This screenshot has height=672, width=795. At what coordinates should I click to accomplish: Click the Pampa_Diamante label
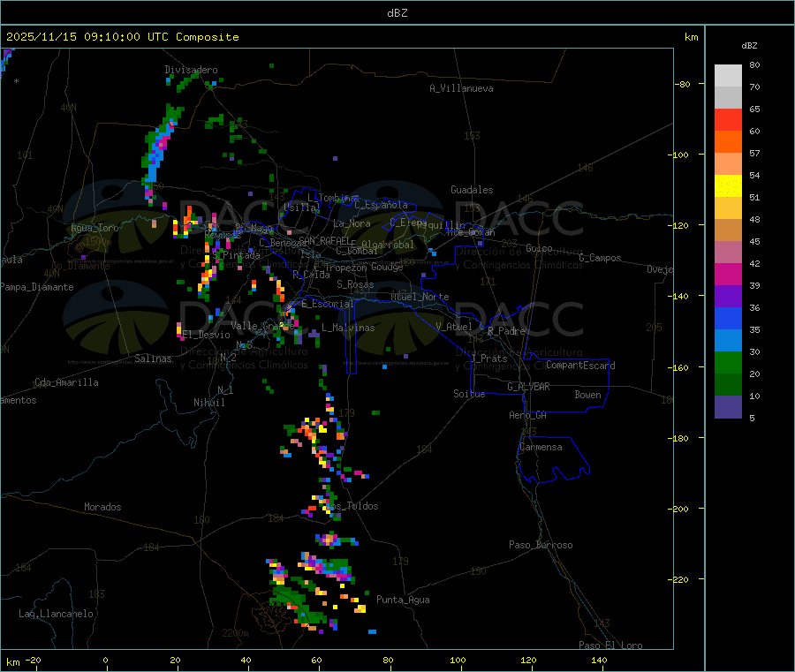36,287
